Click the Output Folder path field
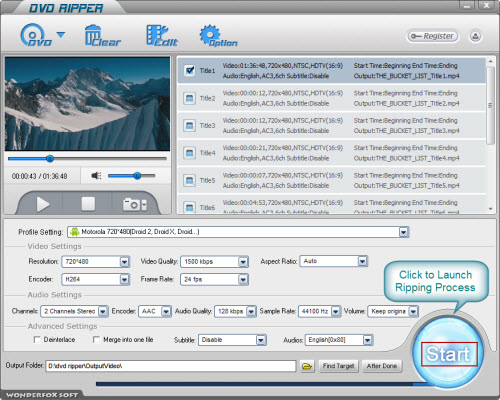 171,366
